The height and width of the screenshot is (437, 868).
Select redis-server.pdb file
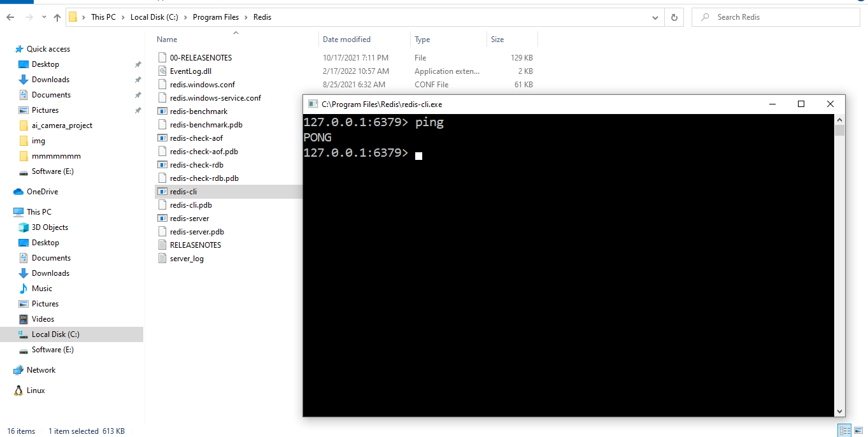click(x=197, y=232)
